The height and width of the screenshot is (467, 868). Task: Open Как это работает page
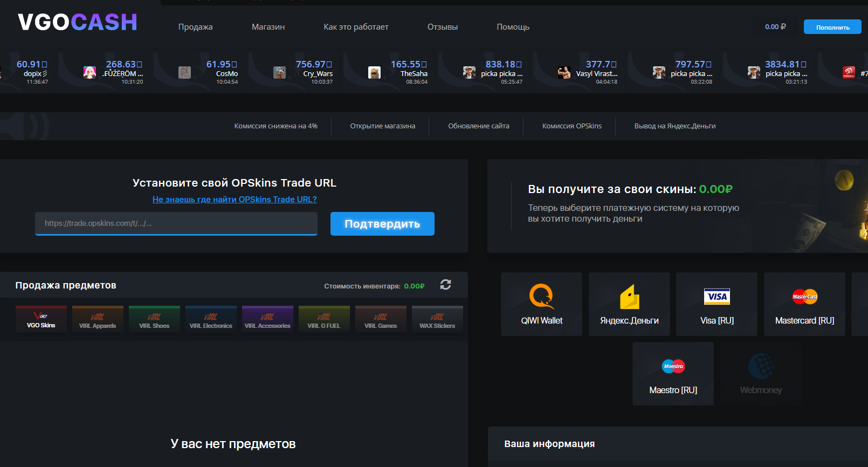[x=356, y=27]
